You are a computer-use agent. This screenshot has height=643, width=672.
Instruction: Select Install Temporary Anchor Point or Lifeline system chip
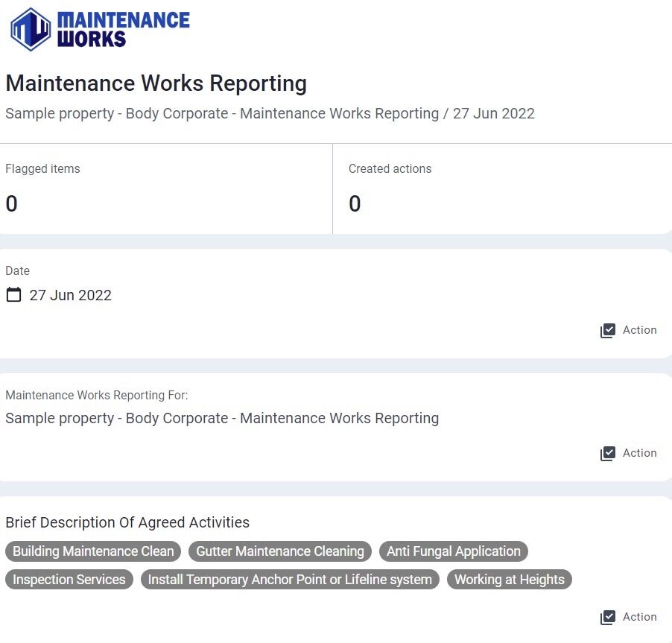(290, 580)
